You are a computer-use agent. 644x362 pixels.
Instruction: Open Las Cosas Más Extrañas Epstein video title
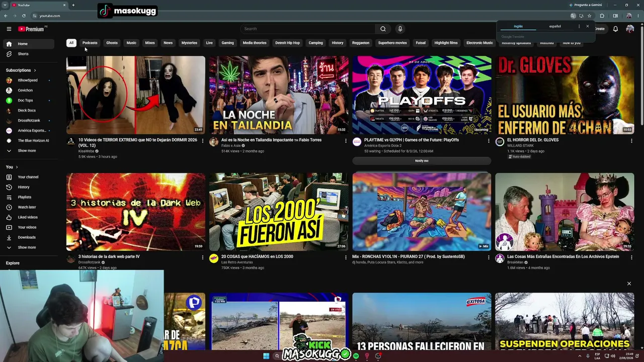(x=563, y=256)
